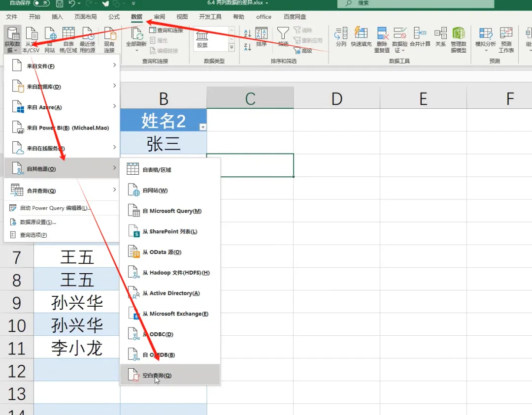Open the Get Data (获取数据) dropdown

[x=12, y=40]
